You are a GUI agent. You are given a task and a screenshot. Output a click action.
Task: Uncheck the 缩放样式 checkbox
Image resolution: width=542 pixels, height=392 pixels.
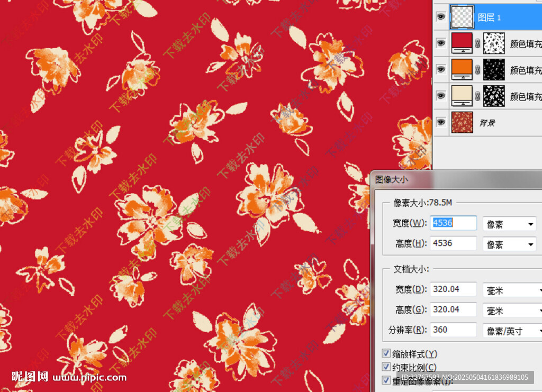click(386, 353)
